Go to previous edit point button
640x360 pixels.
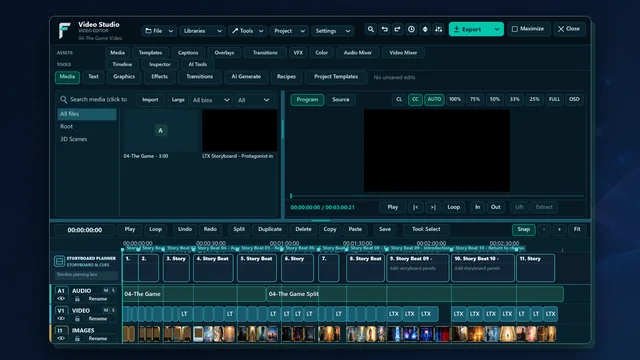click(x=416, y=207)
